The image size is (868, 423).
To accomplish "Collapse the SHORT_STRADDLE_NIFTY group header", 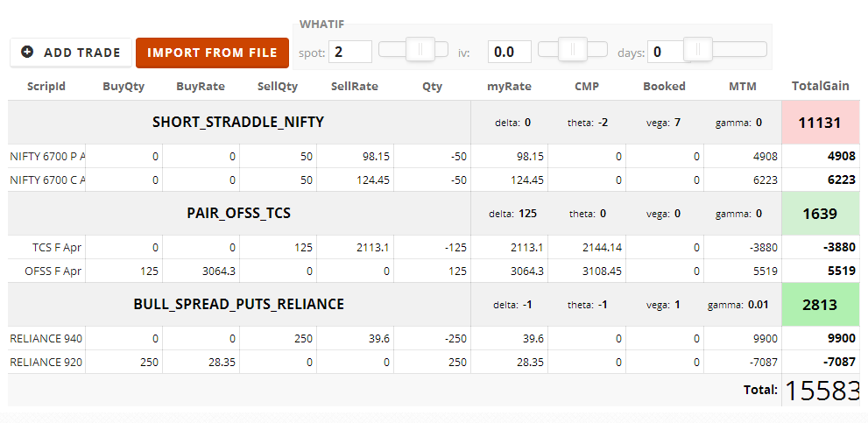I will pyautogui.click(x=238, y=123).
